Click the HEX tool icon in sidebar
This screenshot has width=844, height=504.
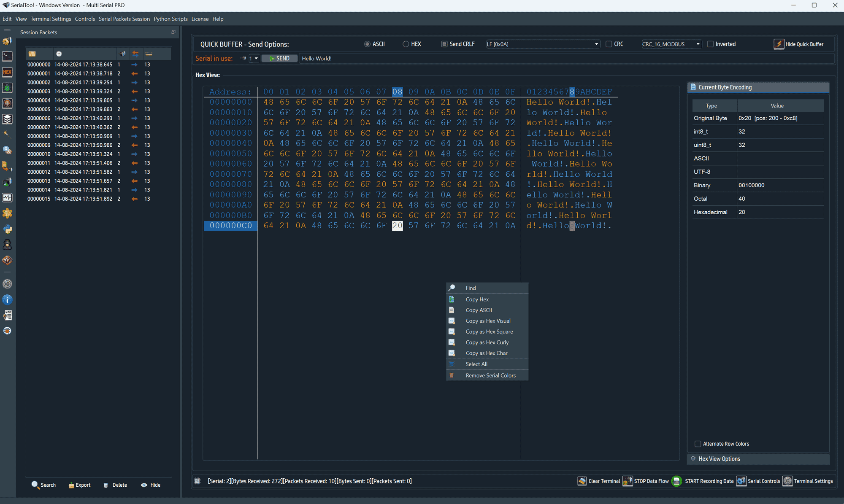pyautogui.click(x=8, y=72)
